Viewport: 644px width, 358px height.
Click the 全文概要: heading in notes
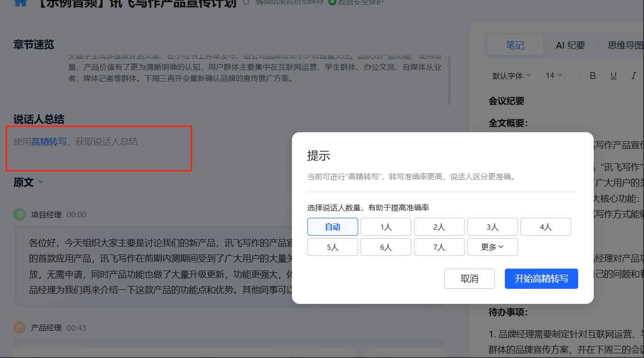coord(508,123)
